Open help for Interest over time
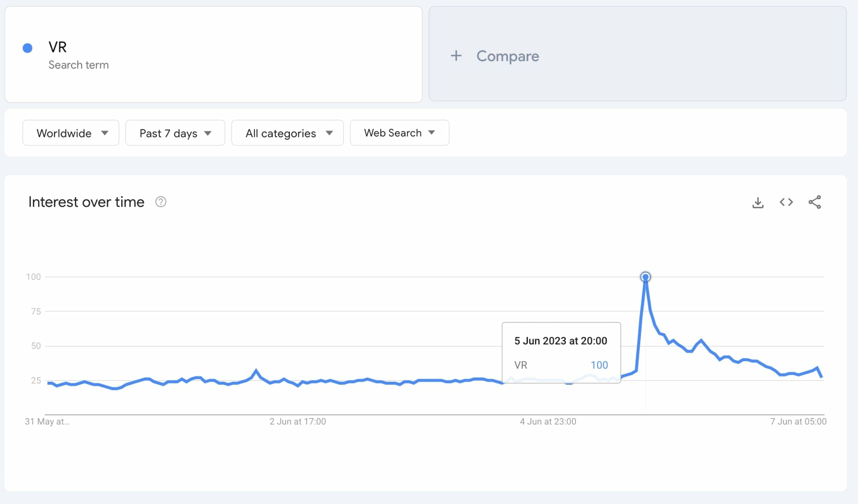Image resolution: width=858 pixels, height=504 pixels. [x=161, y=202]
